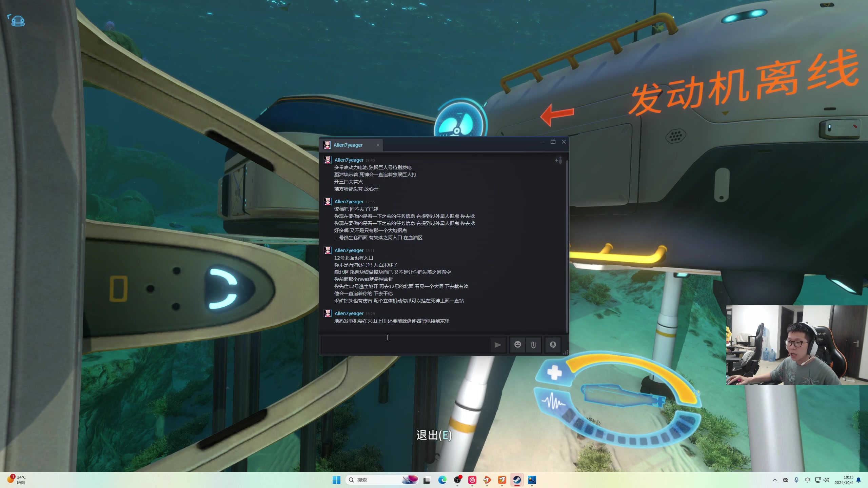Click the message '开三挡会着火'
Screen dimensions: 868x488
[x=348, y=182]
